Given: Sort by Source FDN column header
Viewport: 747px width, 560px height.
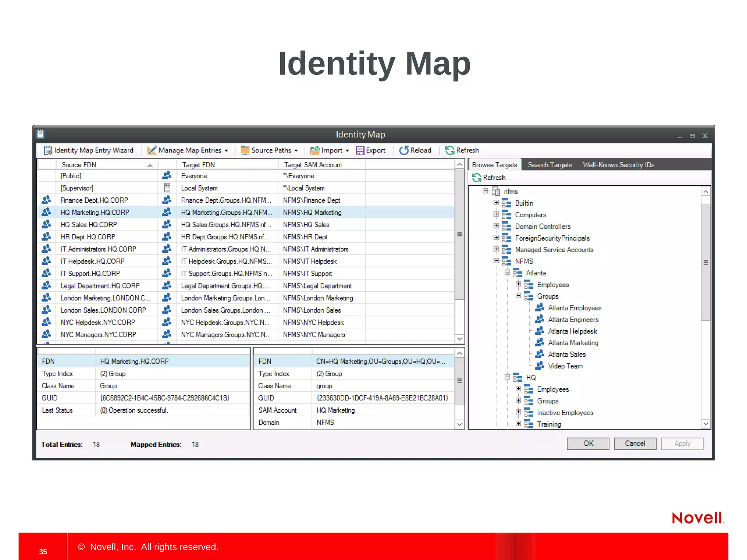Looking at the screenshot, I should click(107, 165).
